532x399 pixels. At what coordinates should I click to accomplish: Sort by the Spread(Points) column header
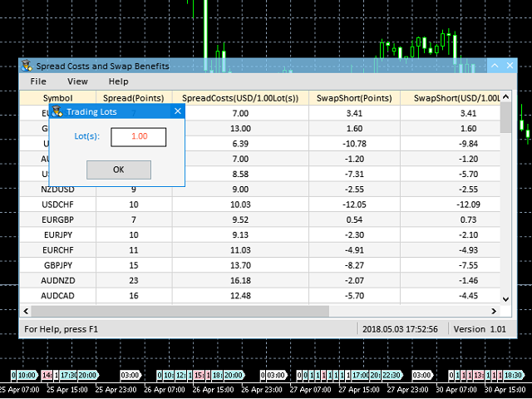pos(134,98)
